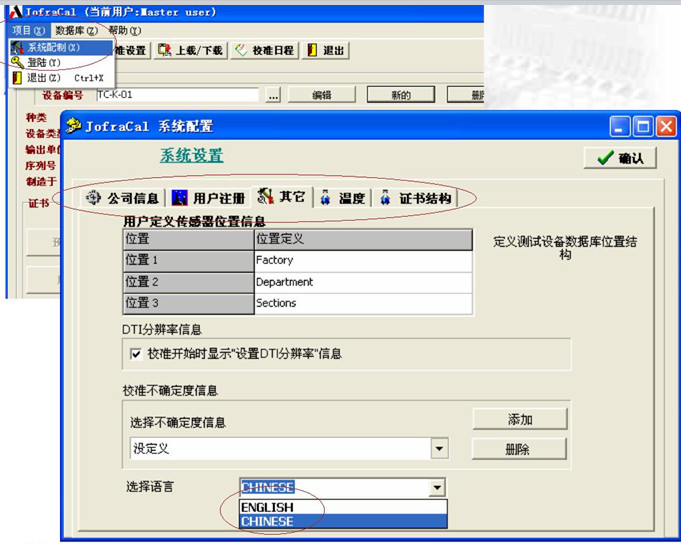Click the 系统配制 tools icon in menu

17,47
